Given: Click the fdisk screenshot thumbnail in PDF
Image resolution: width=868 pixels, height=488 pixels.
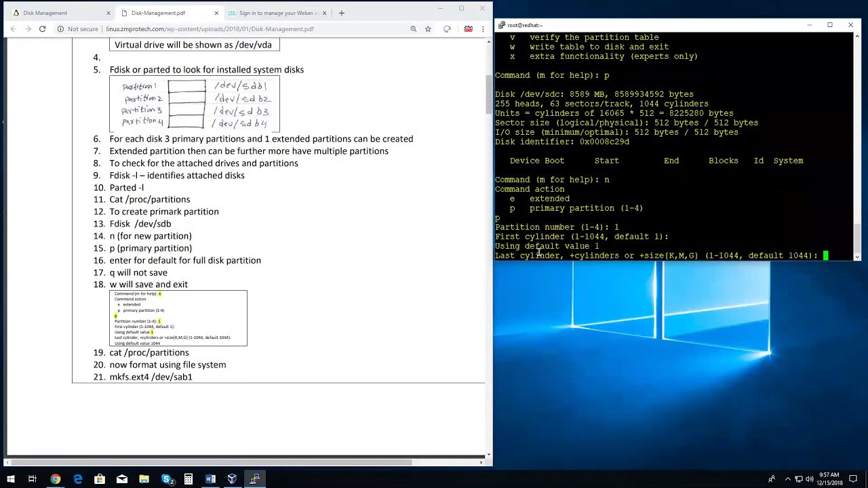Looking at the screenshot, I should (178, 318).
